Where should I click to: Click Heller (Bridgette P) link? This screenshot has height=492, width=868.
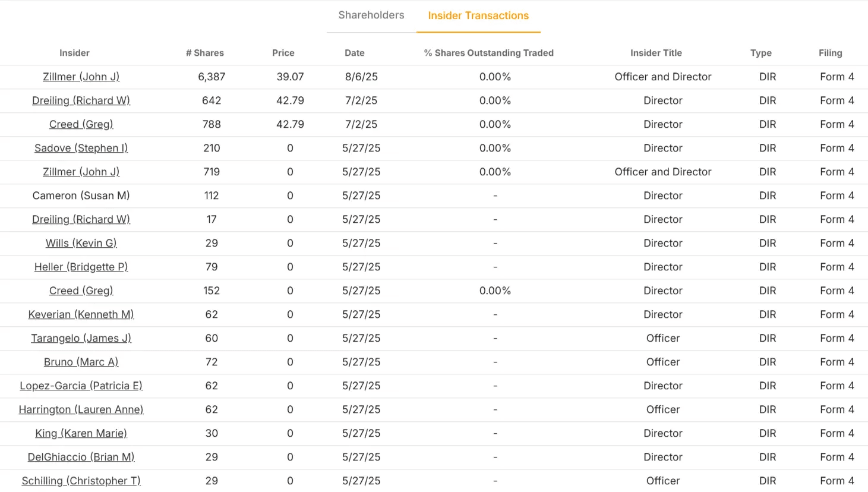pos(81,267)
